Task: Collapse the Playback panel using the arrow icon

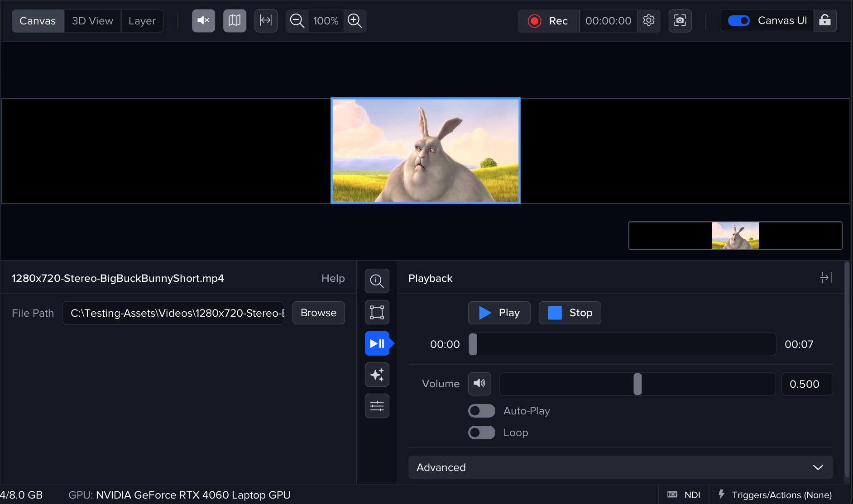Action: (x=826, y=278)
